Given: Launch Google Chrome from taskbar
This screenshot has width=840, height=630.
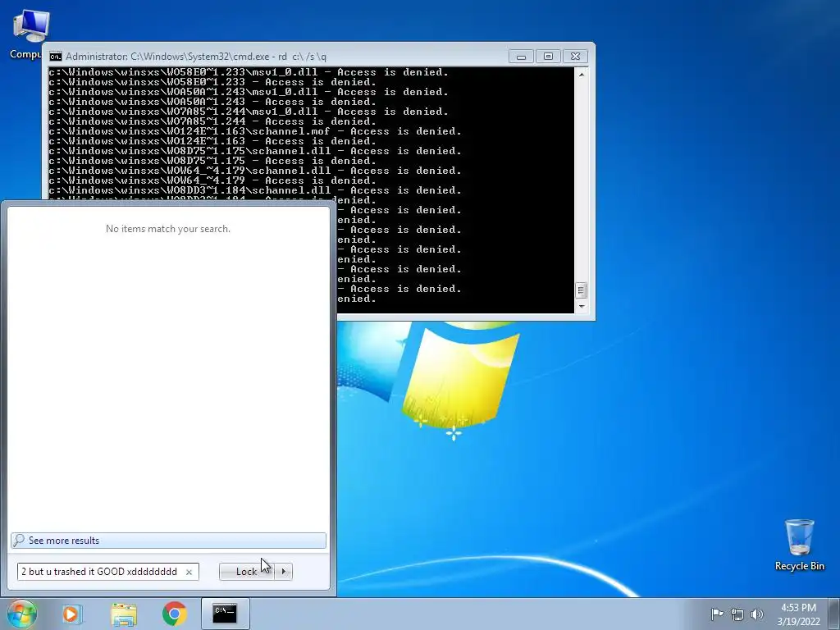Looking at the screenshot, I should 175,614.
